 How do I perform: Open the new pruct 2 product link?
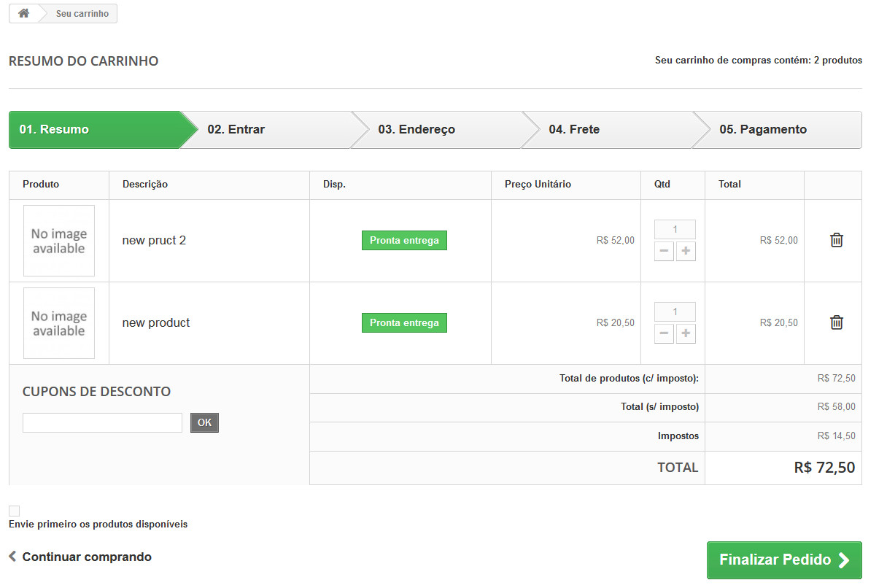tap(154, 240)
